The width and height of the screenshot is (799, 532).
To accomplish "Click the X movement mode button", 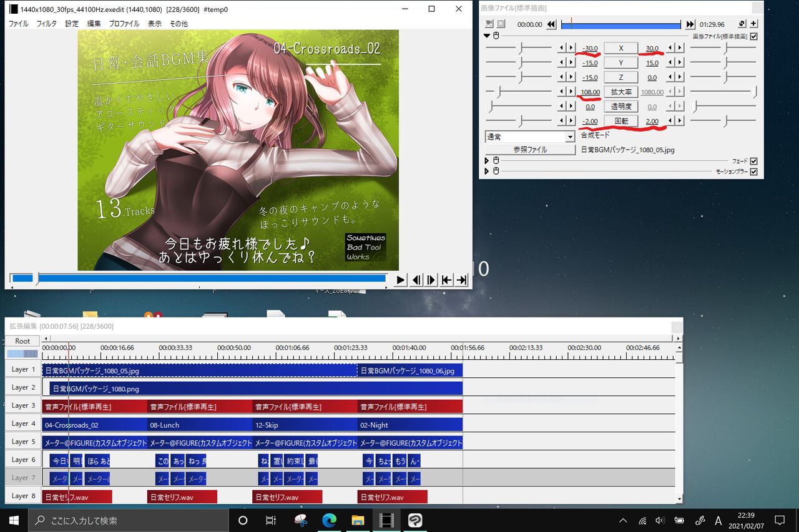I will 620,48.
